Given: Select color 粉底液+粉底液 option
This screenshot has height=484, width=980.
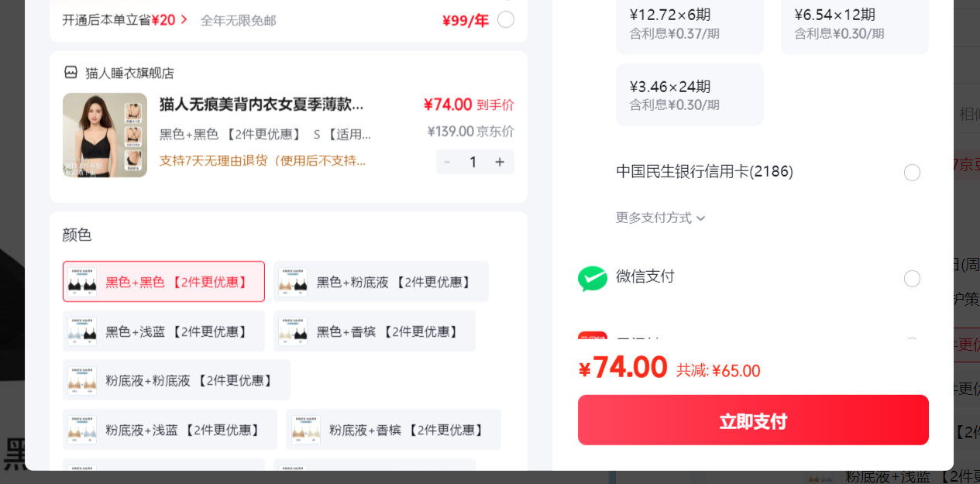Looking at the screenshot, I should [x=177, y=380].
